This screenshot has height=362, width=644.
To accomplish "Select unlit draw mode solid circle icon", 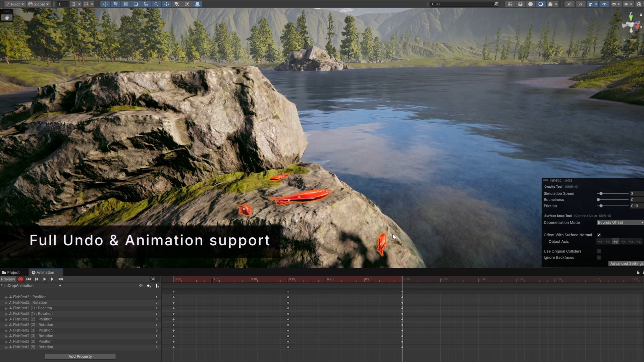I will click(530, 4).
